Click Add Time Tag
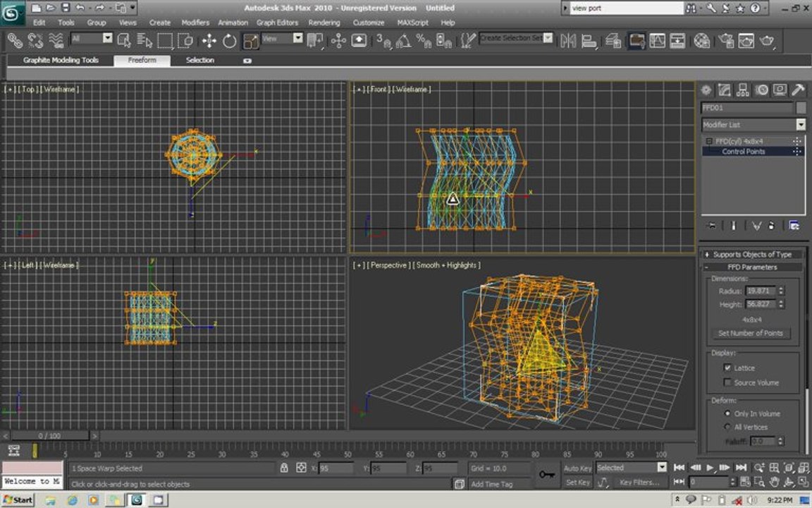Viewport: 812px width, 508px height. tap(491, 484)
